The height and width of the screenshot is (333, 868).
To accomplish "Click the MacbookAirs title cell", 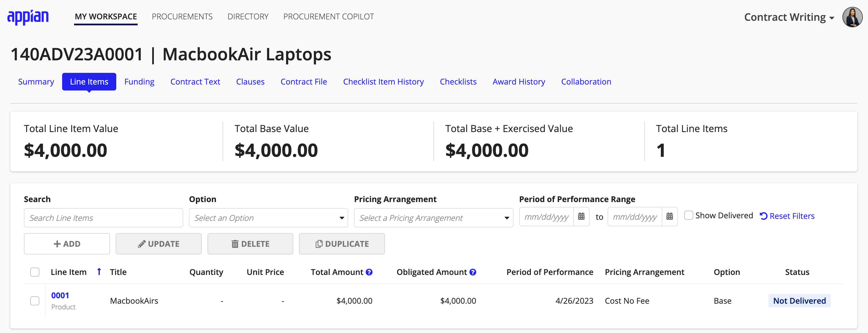I will tap(134, 301).
